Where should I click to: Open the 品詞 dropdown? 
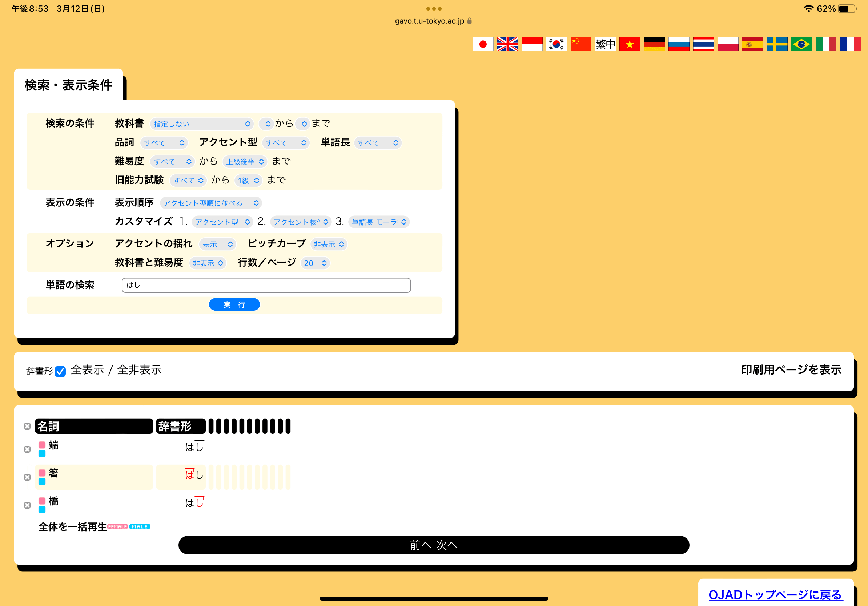pyautogui.click(x=164, y=142)
